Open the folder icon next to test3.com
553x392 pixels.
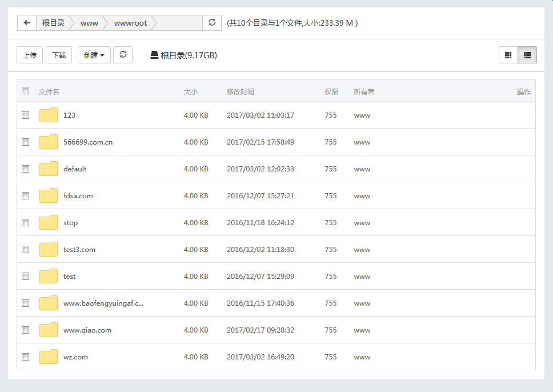pos(48,249)
